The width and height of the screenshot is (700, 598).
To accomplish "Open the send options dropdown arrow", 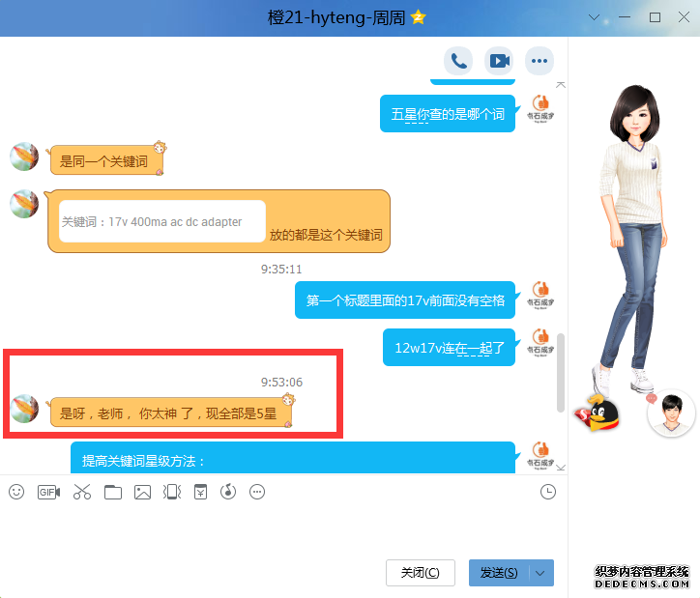I will point(540,573).
